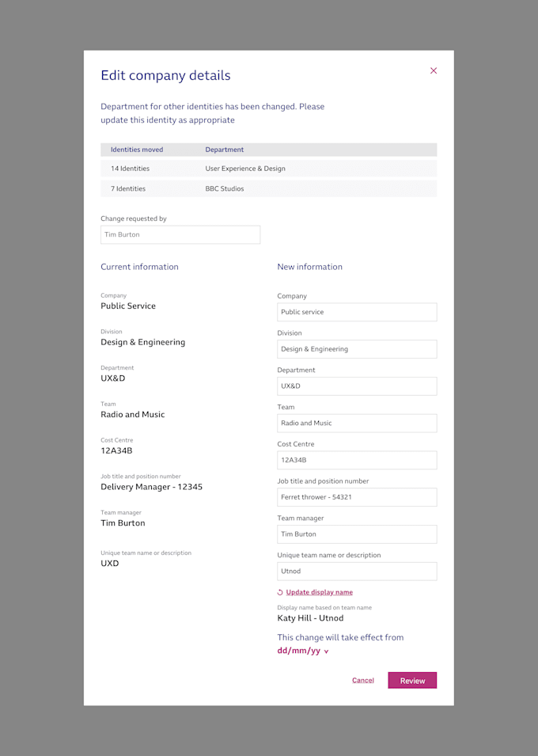The height and width of the screenshot is (756, 538).
Task: Select the new Team manager field
Action: (x=357, y=534)
